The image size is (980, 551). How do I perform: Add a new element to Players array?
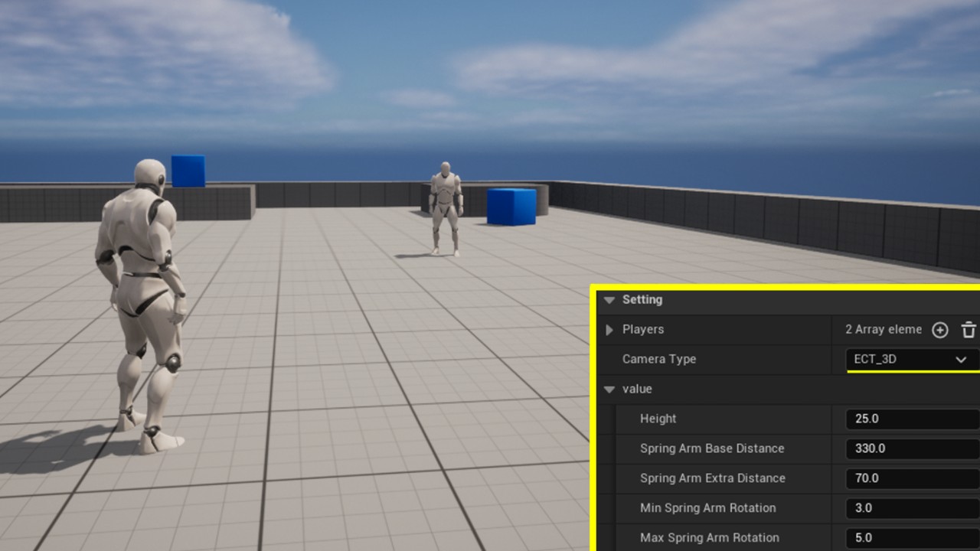click(x=939, y=330)
